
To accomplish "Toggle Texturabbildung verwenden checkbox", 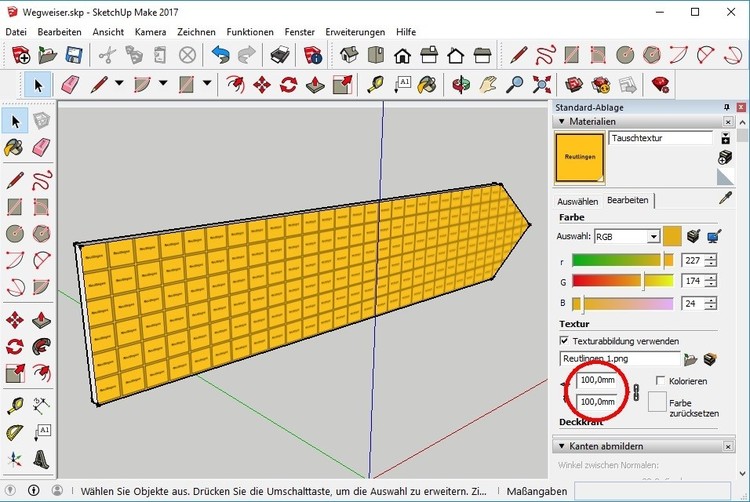I will tap(564, 340).
